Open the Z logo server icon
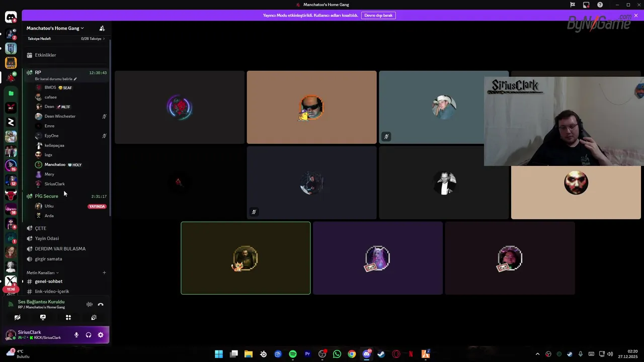The image size is (644, 362). [11, 122]
